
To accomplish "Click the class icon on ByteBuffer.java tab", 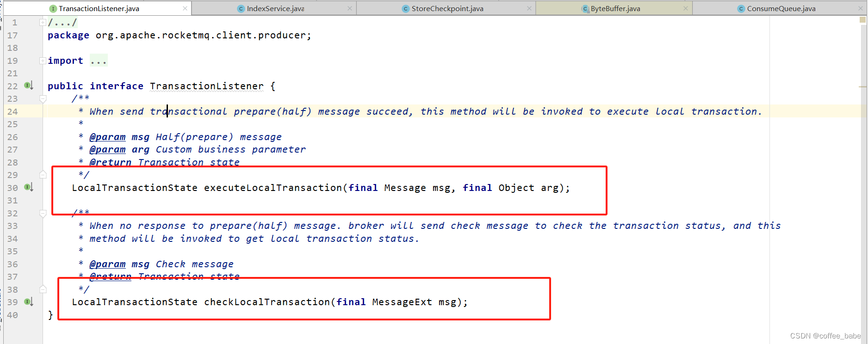I will pyautogui.click(x=585, y=9).
